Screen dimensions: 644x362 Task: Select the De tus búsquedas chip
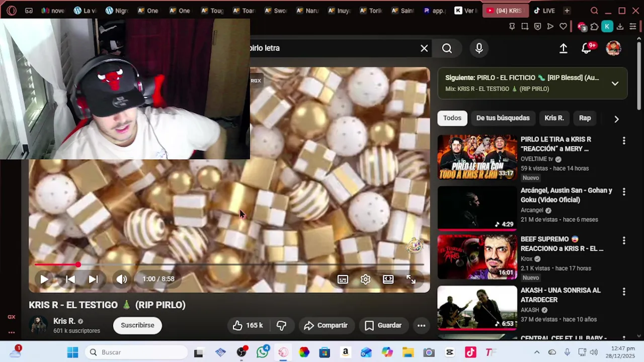click(x=503, y=118)
